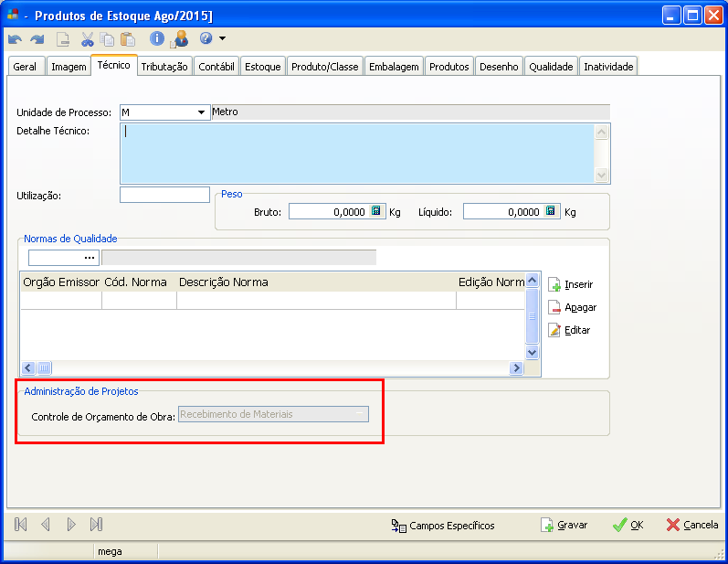
Task: Click Campos Específicos button
Action: click(444, 526)
